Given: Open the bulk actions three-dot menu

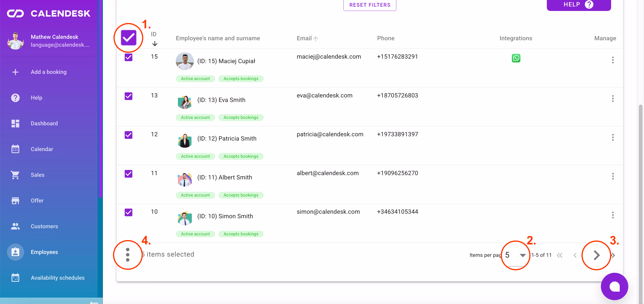Looking at the screenshot, I should click(x=128, y=255).
